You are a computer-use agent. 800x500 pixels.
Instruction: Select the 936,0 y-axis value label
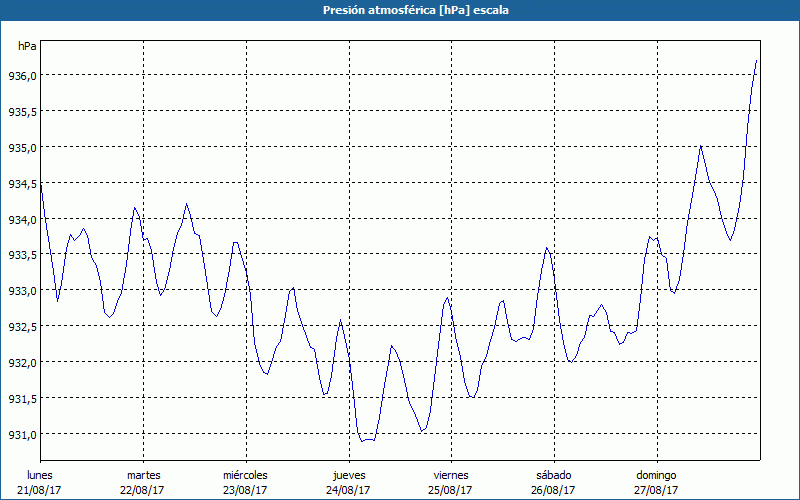tap(21, 76)
